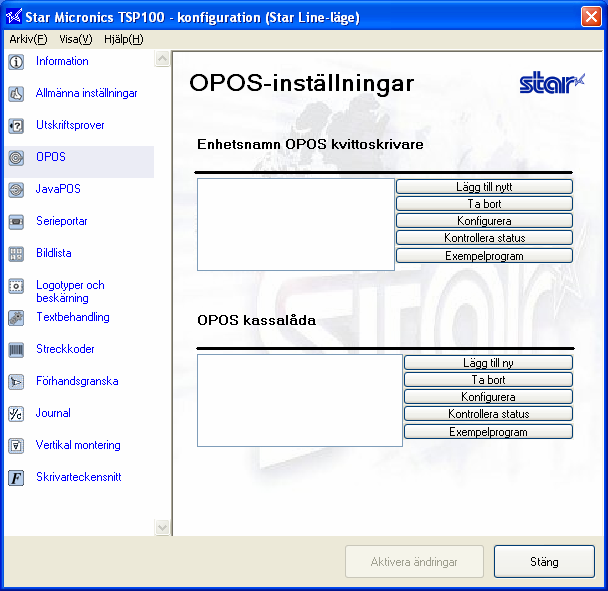Click the Information sidebar icon
This screenshot has width=608, height=591.
pyautogui.click(x=16, y=62)
